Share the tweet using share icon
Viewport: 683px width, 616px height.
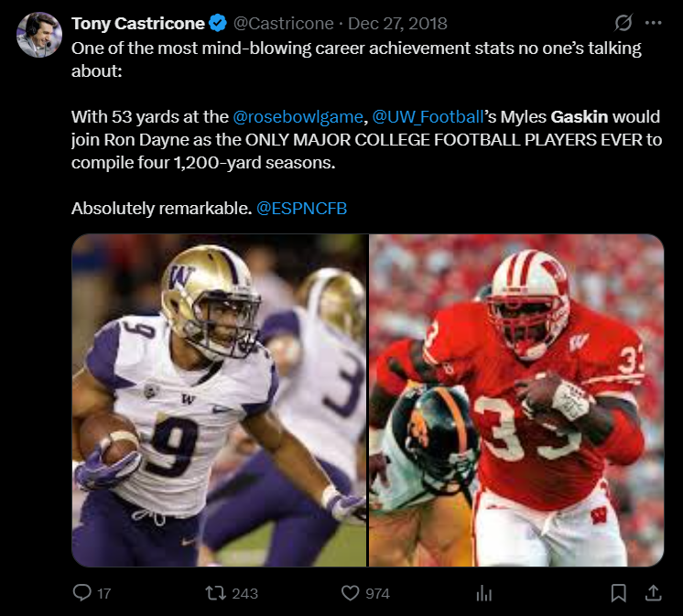tap(652, 593)
